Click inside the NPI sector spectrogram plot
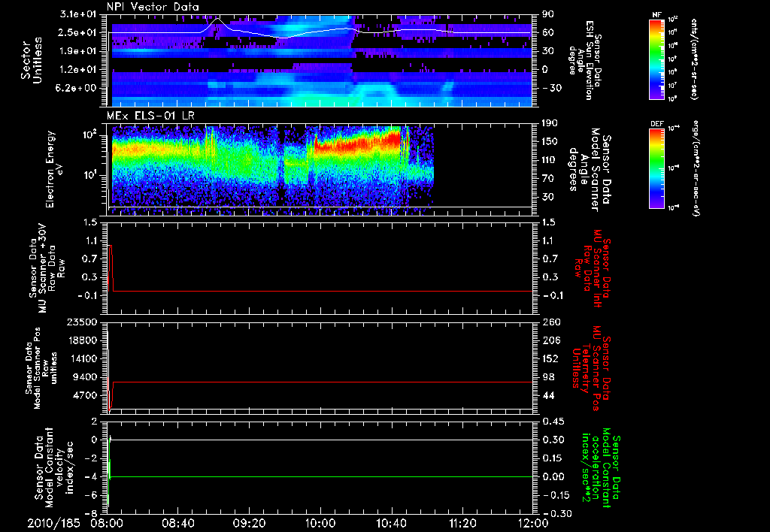770x532 pixels. click(x=320, y=60)
